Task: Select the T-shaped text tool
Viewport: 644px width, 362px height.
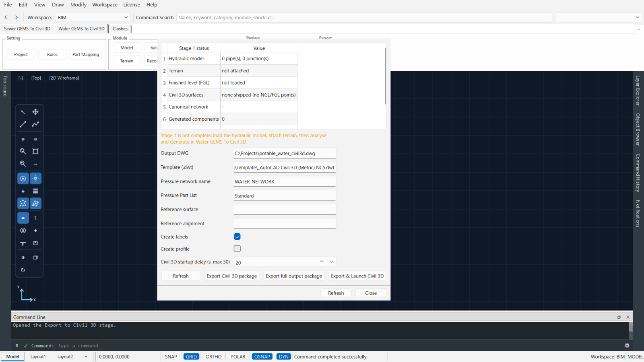Action: click(23, 243)
